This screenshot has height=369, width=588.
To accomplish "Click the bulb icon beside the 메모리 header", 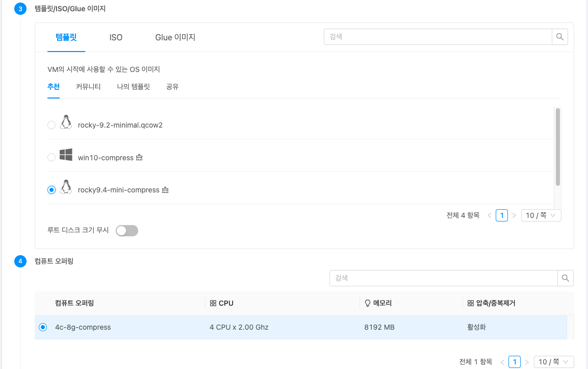I will click(367, 303).
